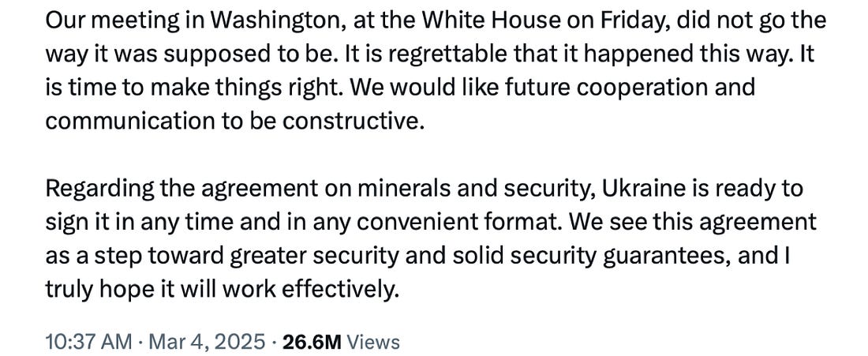Image resolution: width=868 pixels, height=356 pixels.
Task: Click the phrase "truly hope" in the last line
Action: pos(101,291)
